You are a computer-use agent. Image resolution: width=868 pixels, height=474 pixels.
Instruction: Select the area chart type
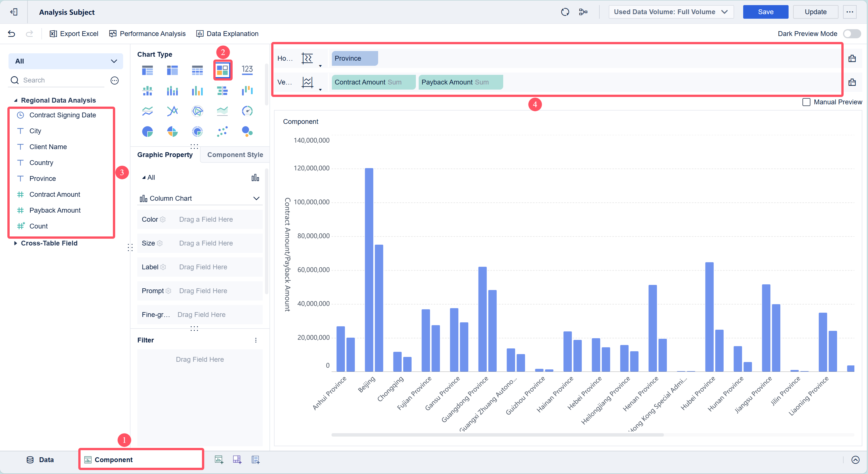click(222, 111)
